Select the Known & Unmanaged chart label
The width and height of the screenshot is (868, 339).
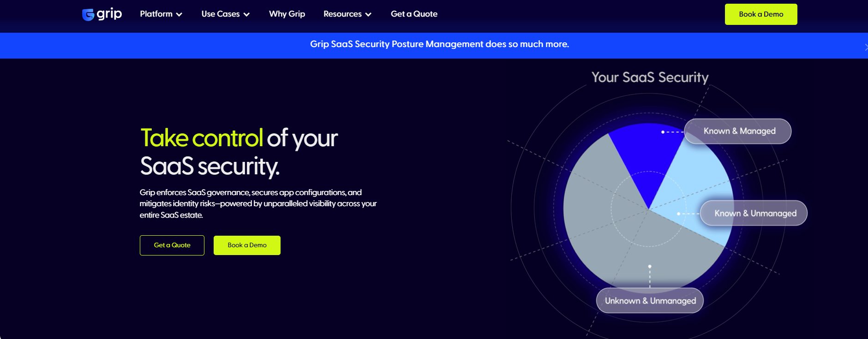pyautogui.click(x=755, y=214)
